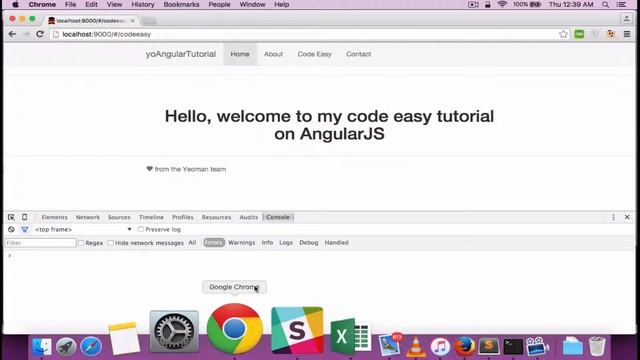Open Sublime Text from the Dock
The image size is (640, 360).
pyautogui.click(x=489, y=347)
